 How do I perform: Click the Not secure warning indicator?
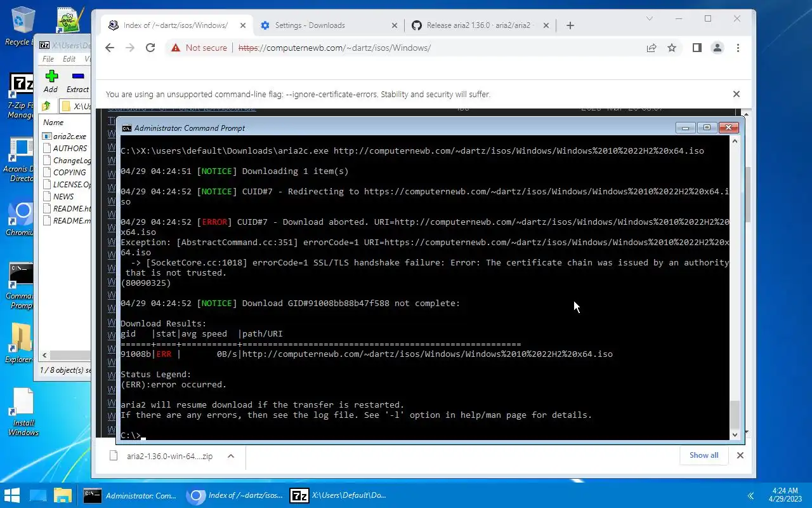point(199,48)
